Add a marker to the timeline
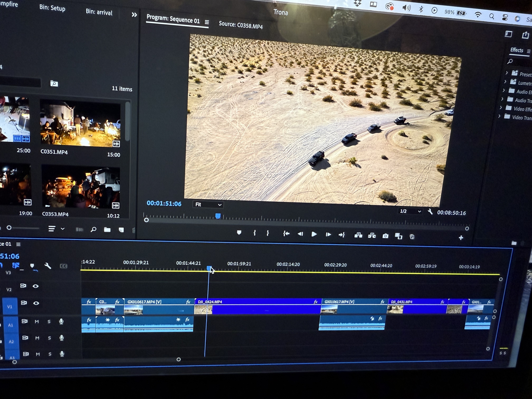The image size is (532, 399). pos(32,265)
